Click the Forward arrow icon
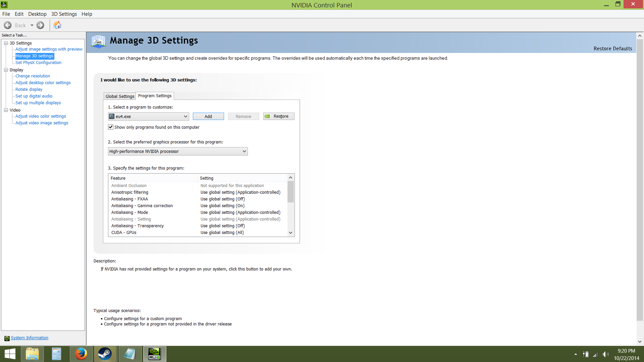Image resolution: width=644 pixels, height=362 pixels. (40, 25)
